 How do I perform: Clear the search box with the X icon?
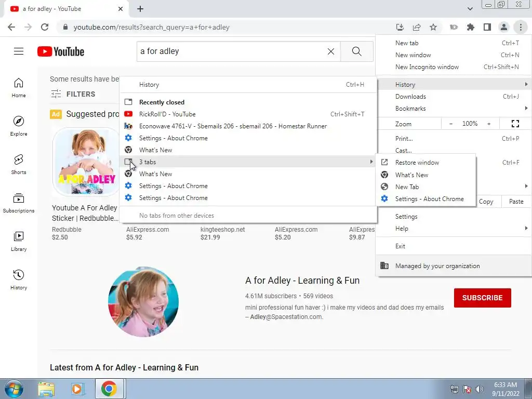point(331,51)
